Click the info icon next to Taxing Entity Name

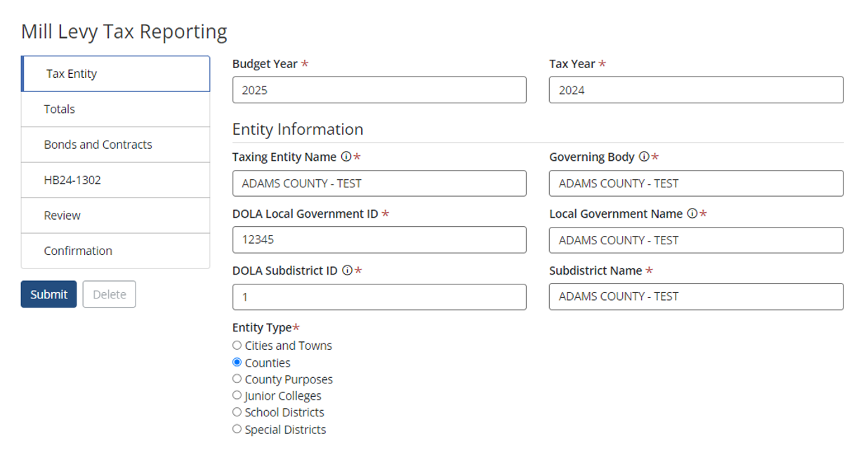coord(346,157)
